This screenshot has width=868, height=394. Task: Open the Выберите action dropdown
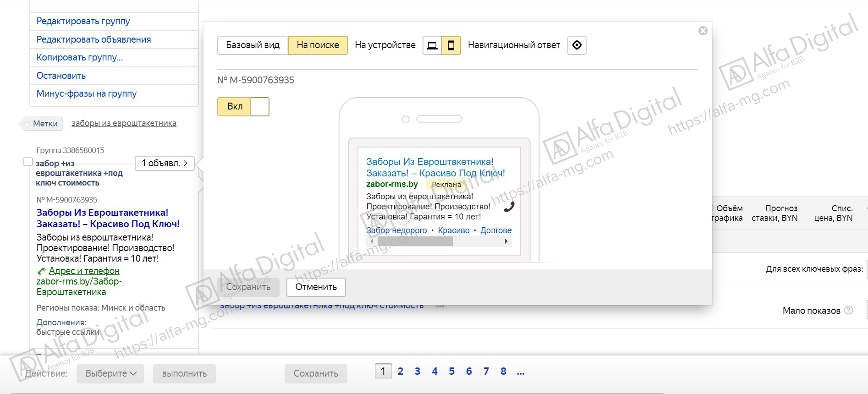pyautogui.click(x=110, y=373)
